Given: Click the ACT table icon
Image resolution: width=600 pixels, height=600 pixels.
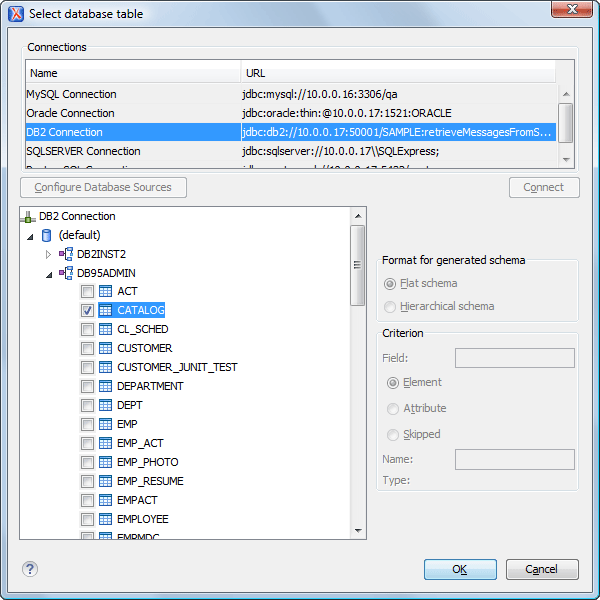Looking at the screenshot, I should (105, 292).
